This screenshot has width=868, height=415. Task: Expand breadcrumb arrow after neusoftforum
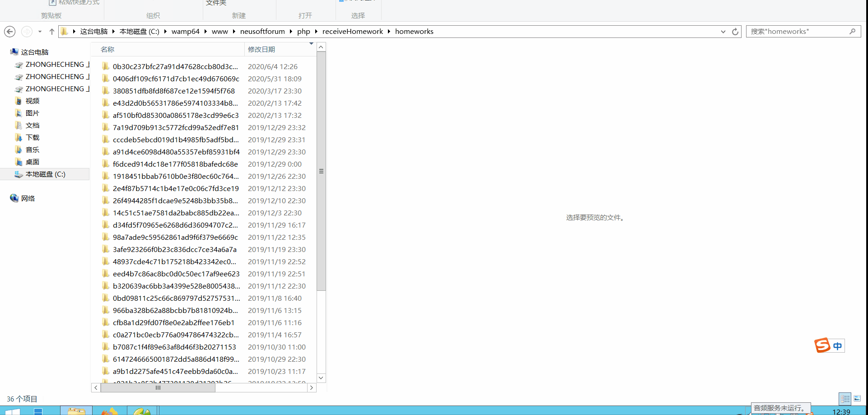click(291, 32)
